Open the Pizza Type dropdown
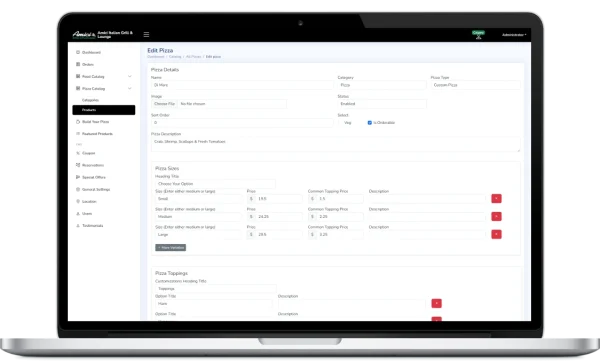This screenshot has width=600, height=361. tap(475, 85)
